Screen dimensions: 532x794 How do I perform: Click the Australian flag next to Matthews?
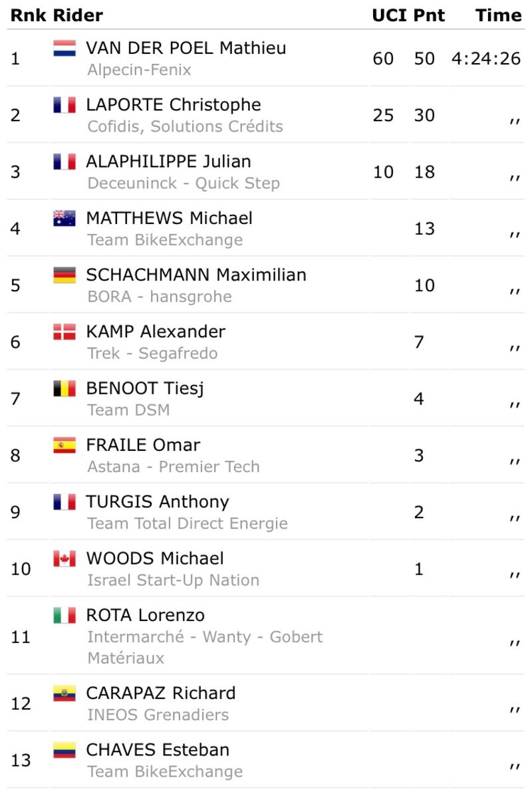pos(65,218)
